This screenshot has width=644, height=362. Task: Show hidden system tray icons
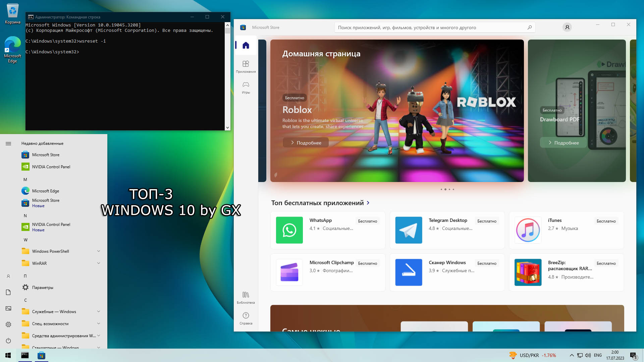[572, 355]
